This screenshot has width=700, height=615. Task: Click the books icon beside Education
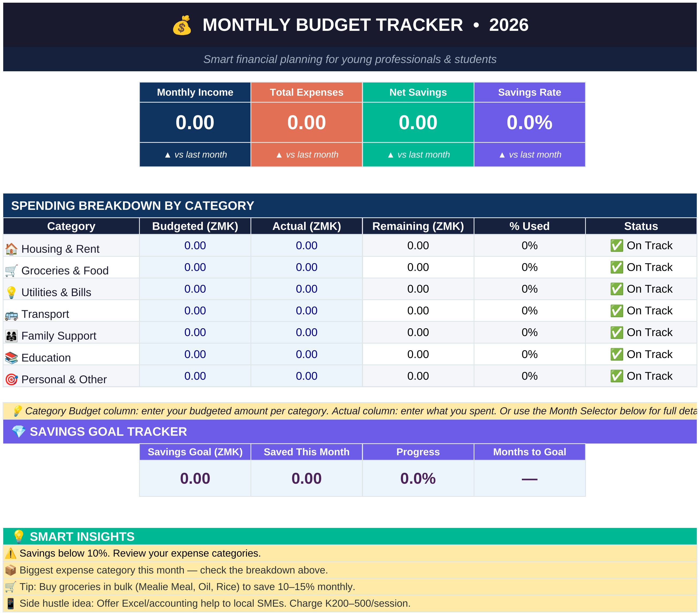tap(11, 358)
